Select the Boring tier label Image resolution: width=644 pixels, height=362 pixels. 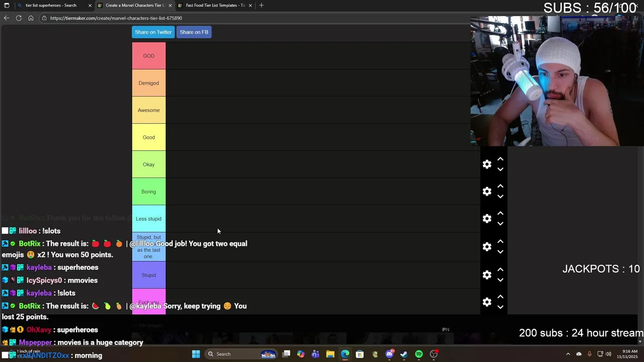(x=148, y=192)
